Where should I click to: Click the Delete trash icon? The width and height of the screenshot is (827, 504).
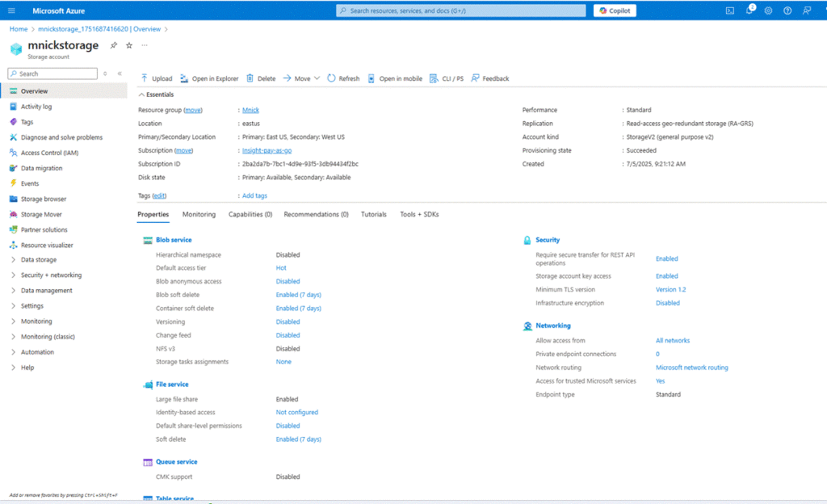(250, 78)
